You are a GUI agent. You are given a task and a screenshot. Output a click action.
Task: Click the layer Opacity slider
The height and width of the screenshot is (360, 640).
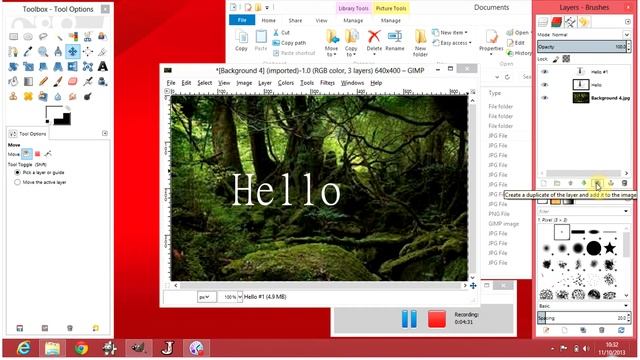click(x=584, y=47)
